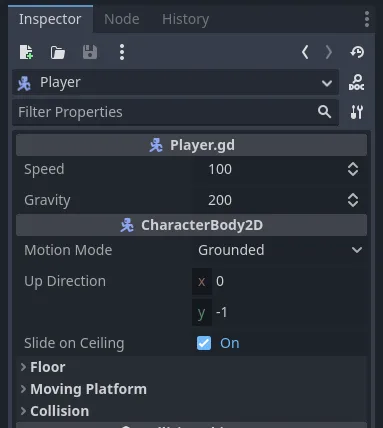The height and width of the screenshot is (428, 383).
Task: Open property tools options icon
Action: [x=357, y=112]
